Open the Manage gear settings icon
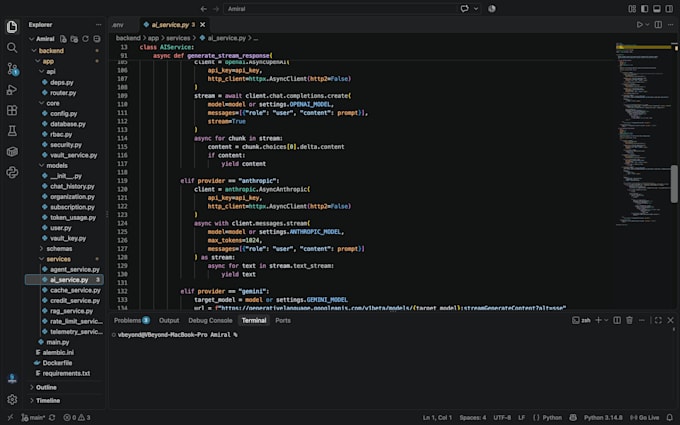680x425 pixels. tap(12, 399)
